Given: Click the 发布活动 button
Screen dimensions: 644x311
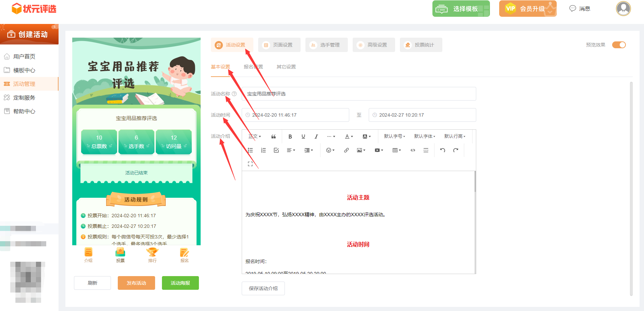Looking at the screenshot, I should 136,283.
